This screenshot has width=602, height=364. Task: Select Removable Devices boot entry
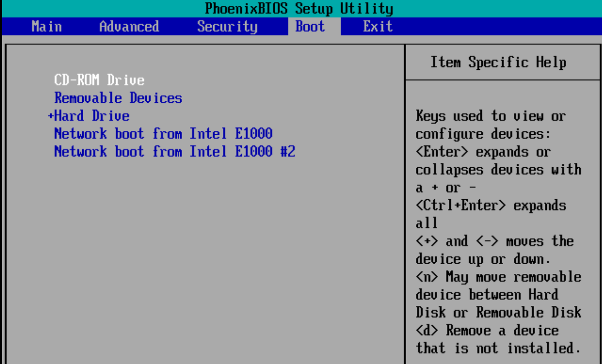118,98
